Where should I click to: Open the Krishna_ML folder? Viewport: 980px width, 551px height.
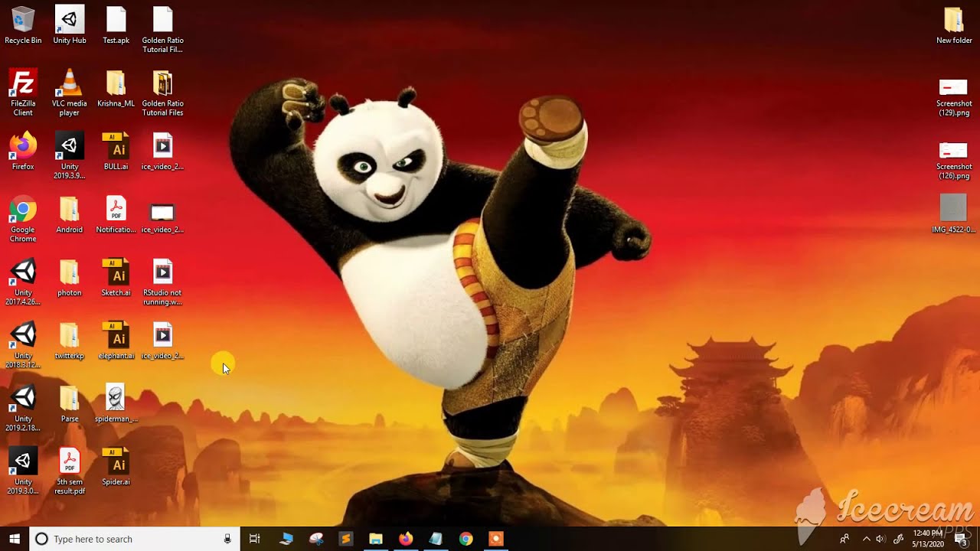point(116,88)
